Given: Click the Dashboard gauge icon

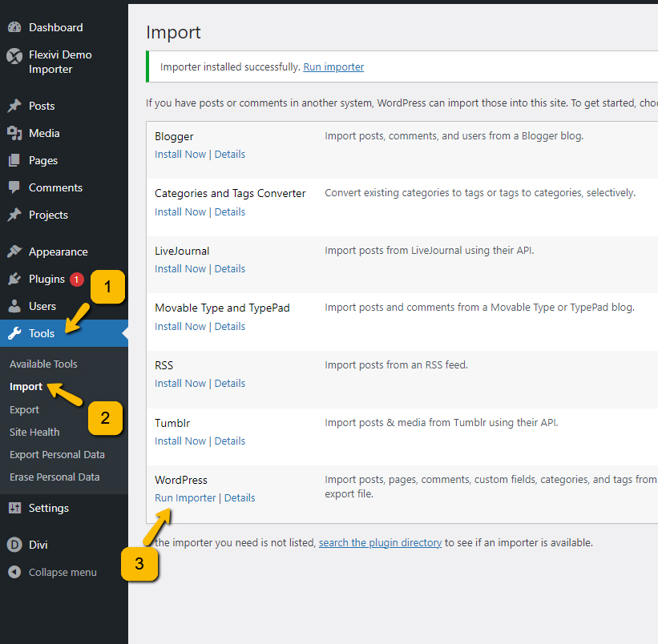Looking at the screenshot, I should pos(14,27).
